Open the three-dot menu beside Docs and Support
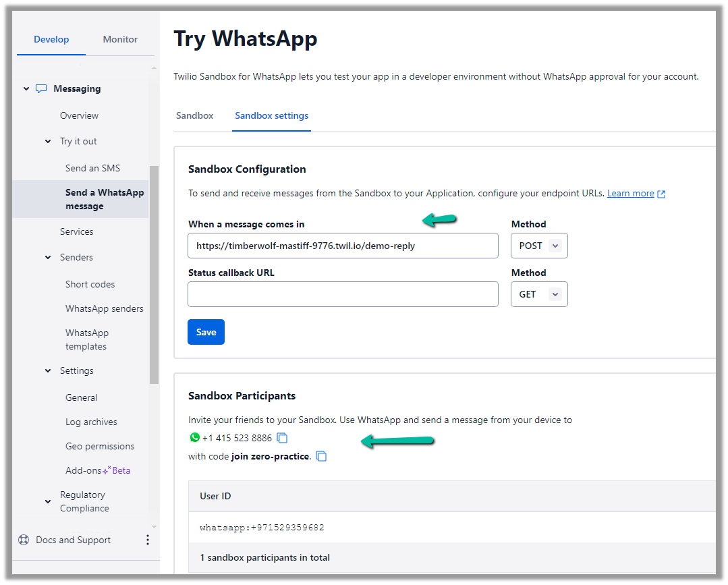The height and width of the screenshot is (585, 728). pyautogui.click(x=148, y=540)
